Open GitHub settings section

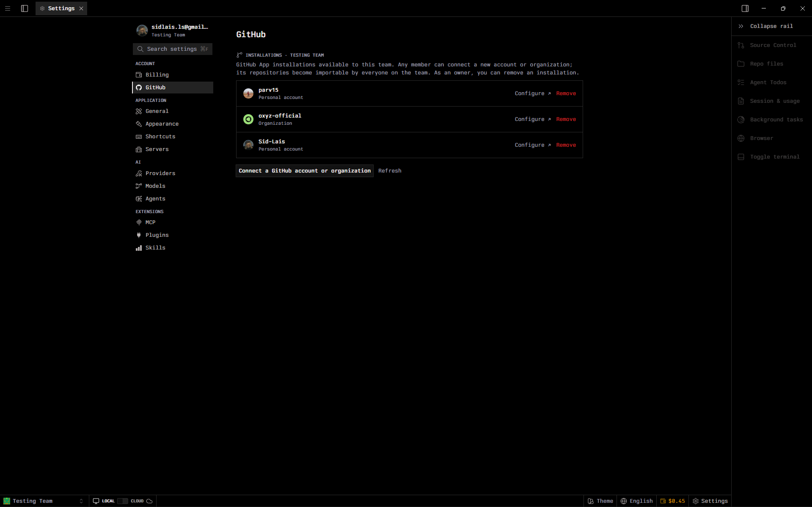coord(173,88)
